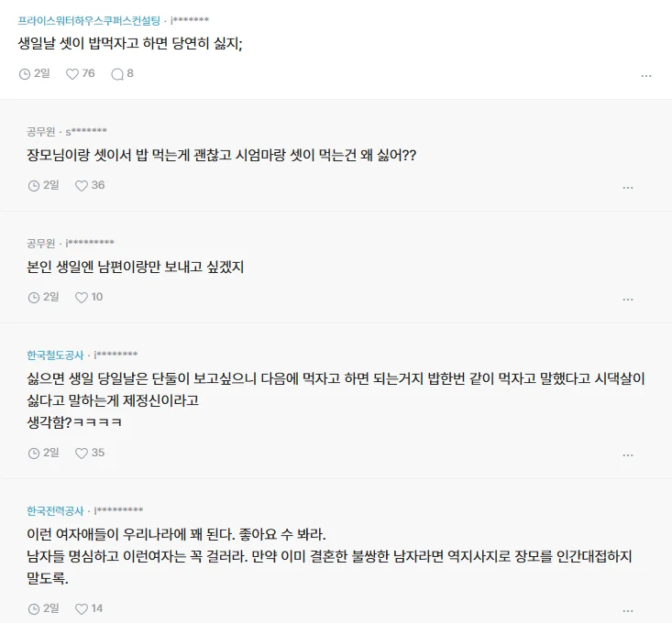
Task: Click 공무원 label on the 본인 생일엔 comment
Action: 41,243
